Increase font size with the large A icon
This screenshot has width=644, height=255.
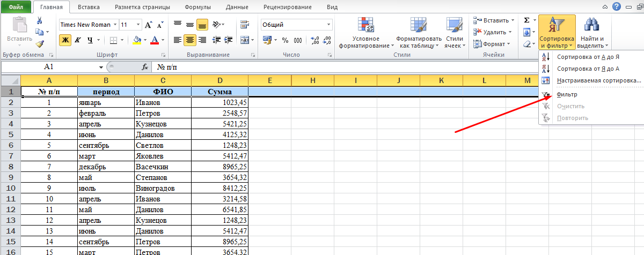pyautogui.click(x=149, y=25)
